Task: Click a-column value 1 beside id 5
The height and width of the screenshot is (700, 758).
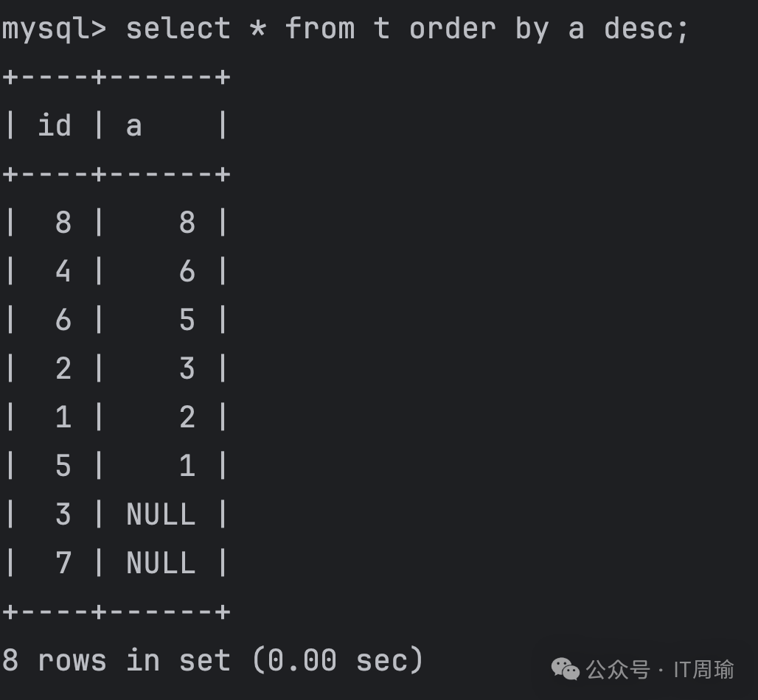Action: tap(187, 466)
